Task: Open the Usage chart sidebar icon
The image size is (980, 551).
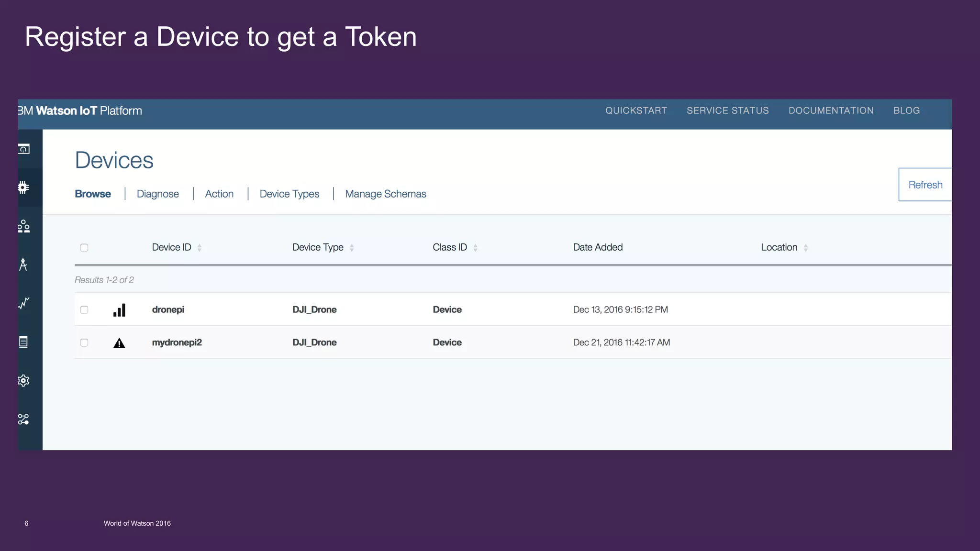Action: click(24, 303)
